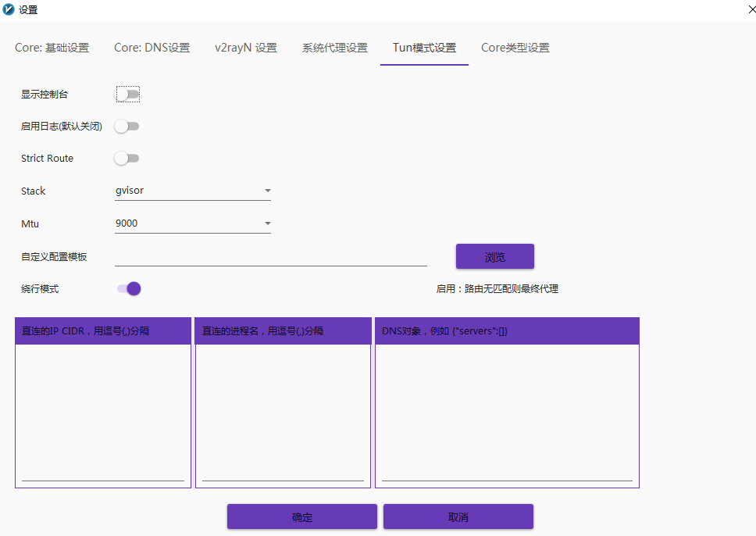Image resolution: width=756 pixels, height=536 pixels.
Task: Turn on 启用日志(默认关闭) switch
Action: tap(127, 126)
